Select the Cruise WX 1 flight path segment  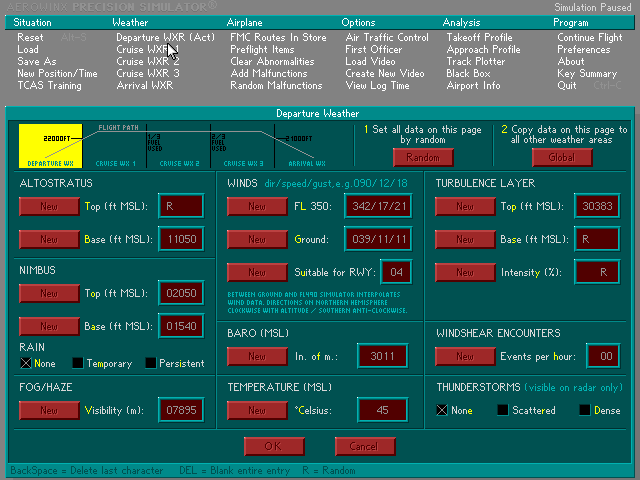pyautogui.click(x=115, y=146)
